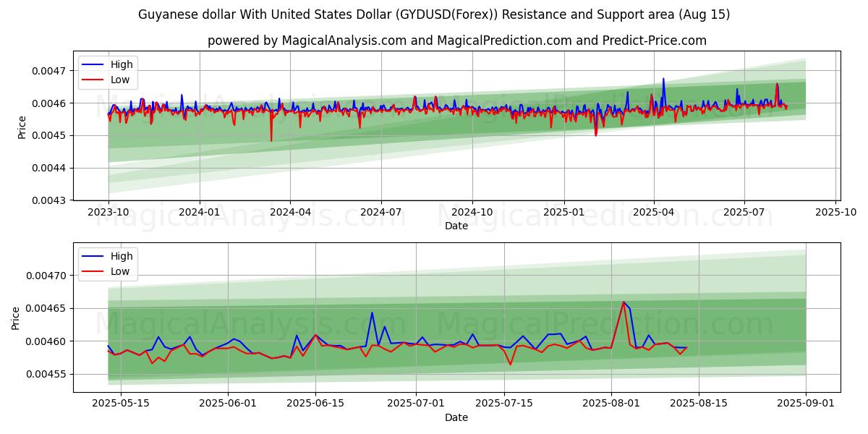Image resolution: width=868 pixels, height=434 pixels.
Task: Click the 2024-10 x-axis tick label
Action: [x=472, y=213]
